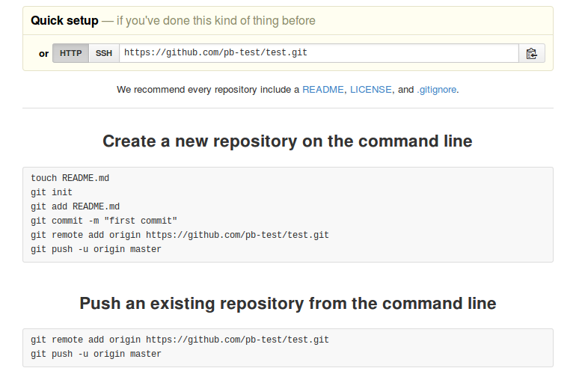Click the 'git add README.md' command

click(75, 206)
